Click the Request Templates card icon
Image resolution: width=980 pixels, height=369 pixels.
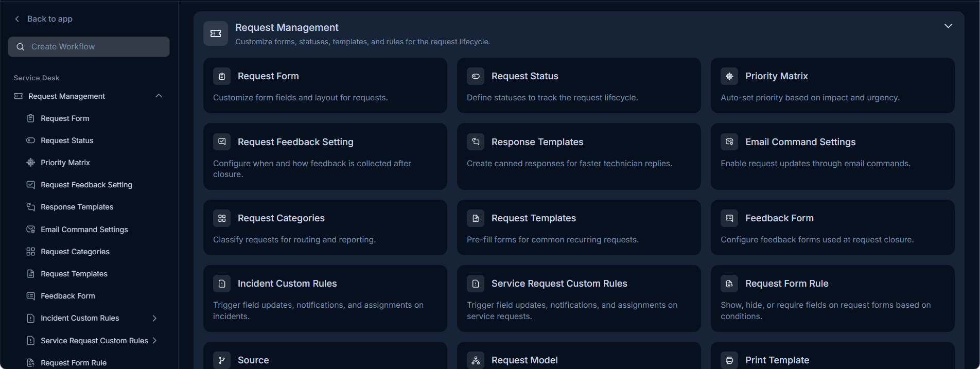tap(476, 218)
